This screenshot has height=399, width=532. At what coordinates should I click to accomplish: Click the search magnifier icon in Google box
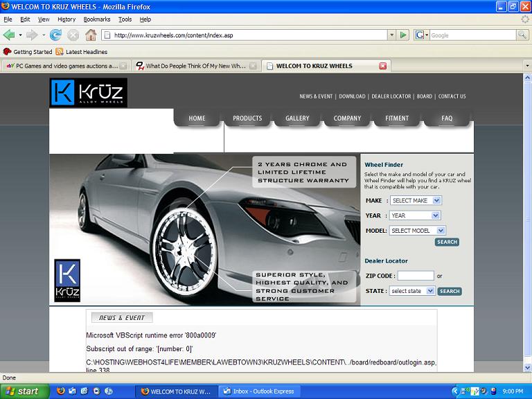[524, 35]
